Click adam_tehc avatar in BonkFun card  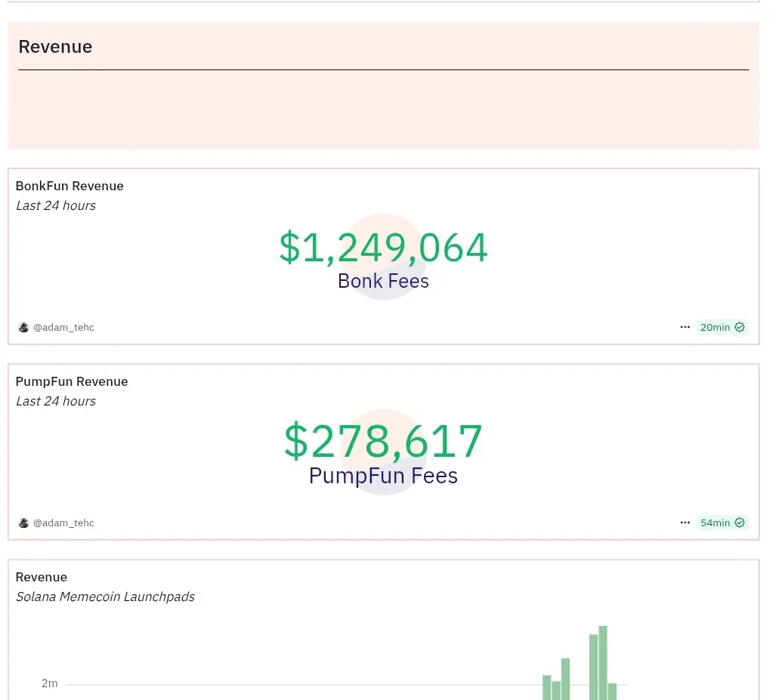pyautogui.click(x=23, y=327)
